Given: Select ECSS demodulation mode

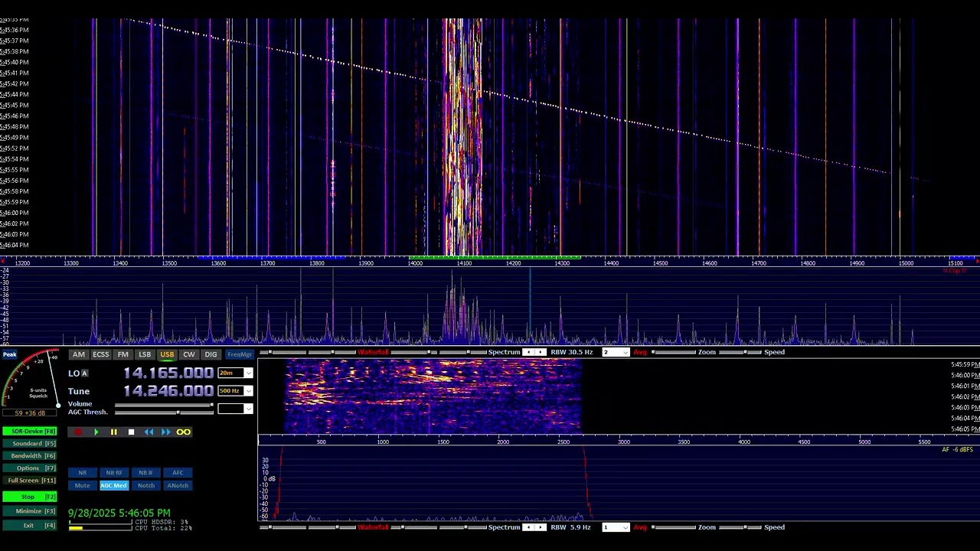Looking at the screenshot, I should pos(101,355).
